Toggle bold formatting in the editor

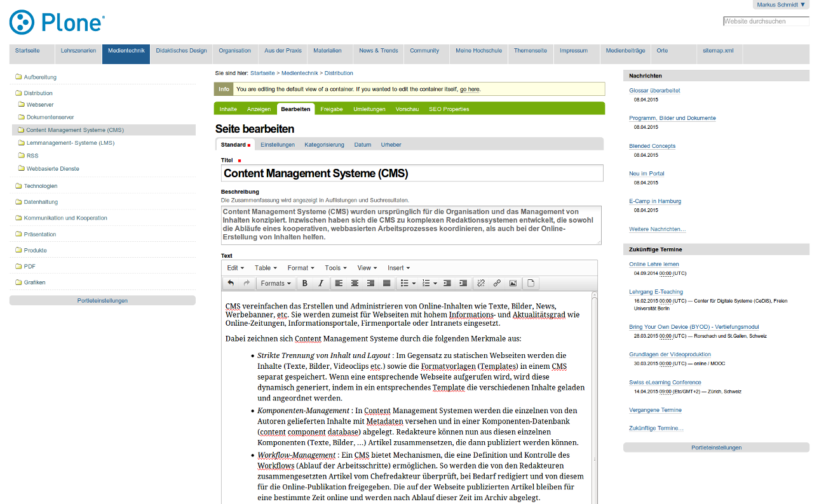[305, 283]
